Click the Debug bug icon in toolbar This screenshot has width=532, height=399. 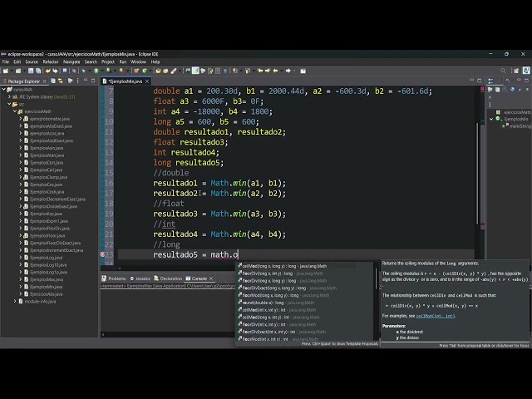point(83,71)
